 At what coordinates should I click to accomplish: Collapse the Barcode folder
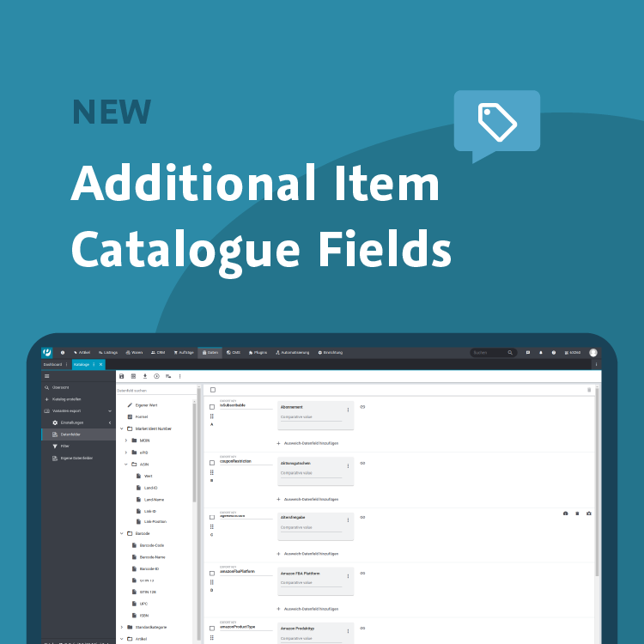pos(122,533)
